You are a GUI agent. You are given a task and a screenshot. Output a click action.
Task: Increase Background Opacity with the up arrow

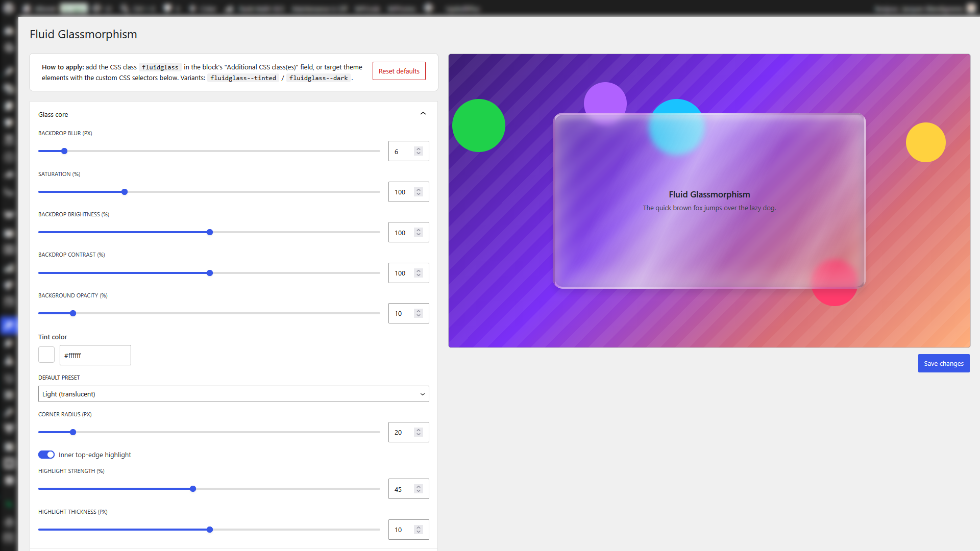(419, 311)
